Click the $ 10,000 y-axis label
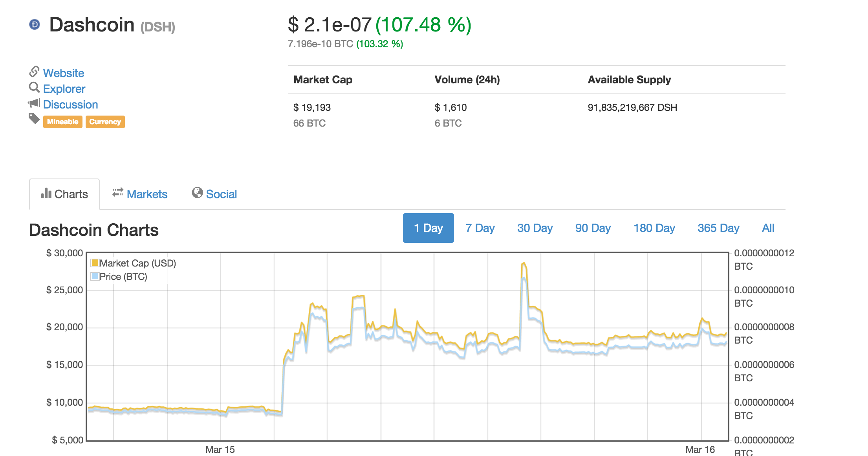 [64, 402]
